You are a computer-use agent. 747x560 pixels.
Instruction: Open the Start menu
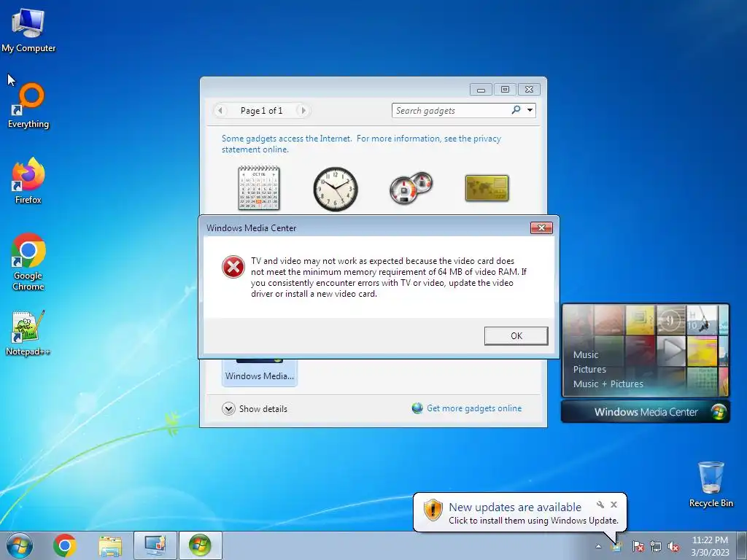[20, 545]
